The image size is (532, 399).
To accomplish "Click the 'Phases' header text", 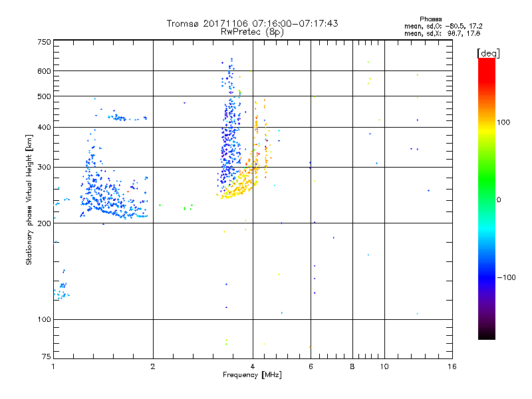I will coord(430,19).
